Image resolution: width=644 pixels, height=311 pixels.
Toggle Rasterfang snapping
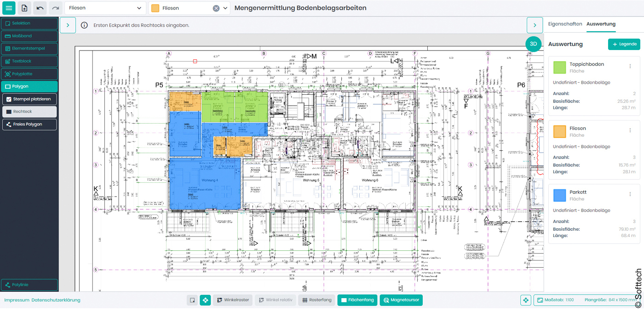(x=318, y=300)
